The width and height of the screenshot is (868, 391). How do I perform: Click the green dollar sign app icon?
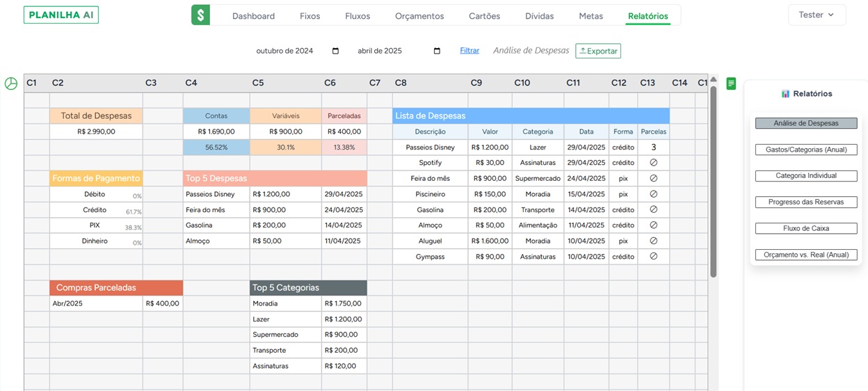(200, 15)
